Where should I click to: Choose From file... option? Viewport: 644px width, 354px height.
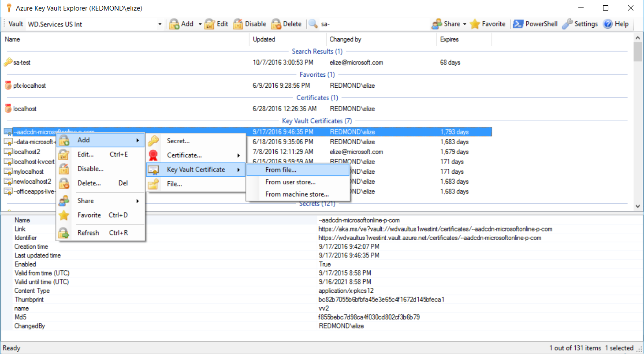click(x=298, y=170)
